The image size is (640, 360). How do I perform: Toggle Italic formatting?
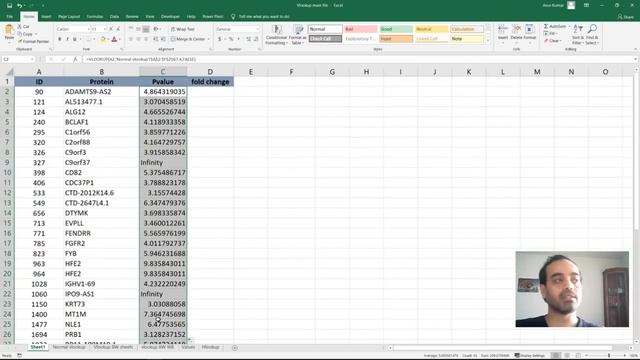pos(67,39)
